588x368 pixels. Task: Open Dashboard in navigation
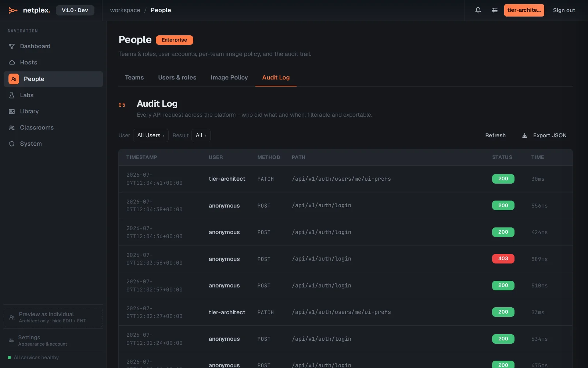pyautogui.click(x=53, y=46)
